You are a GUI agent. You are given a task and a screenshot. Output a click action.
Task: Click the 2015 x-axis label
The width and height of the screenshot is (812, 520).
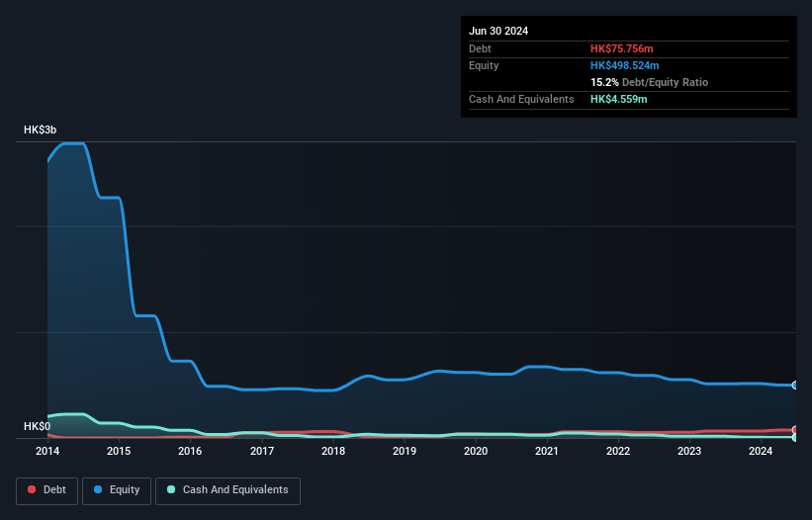(x=119, y=451)
